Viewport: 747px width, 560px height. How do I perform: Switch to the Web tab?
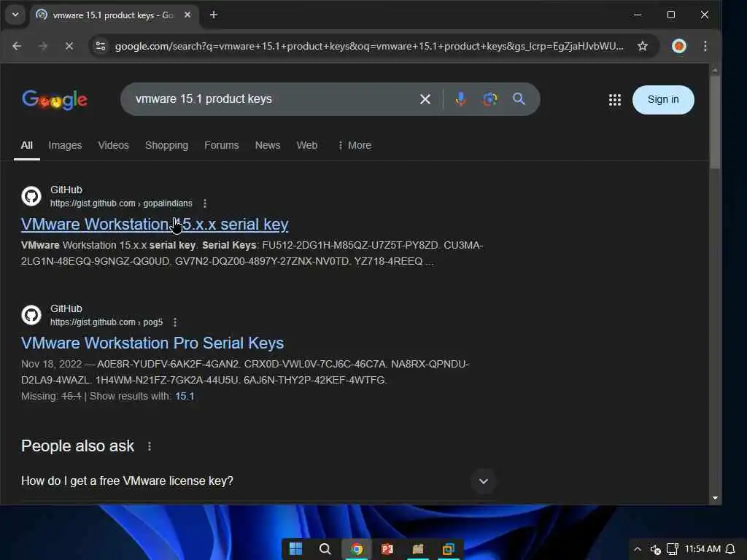(x=307, y=145)
